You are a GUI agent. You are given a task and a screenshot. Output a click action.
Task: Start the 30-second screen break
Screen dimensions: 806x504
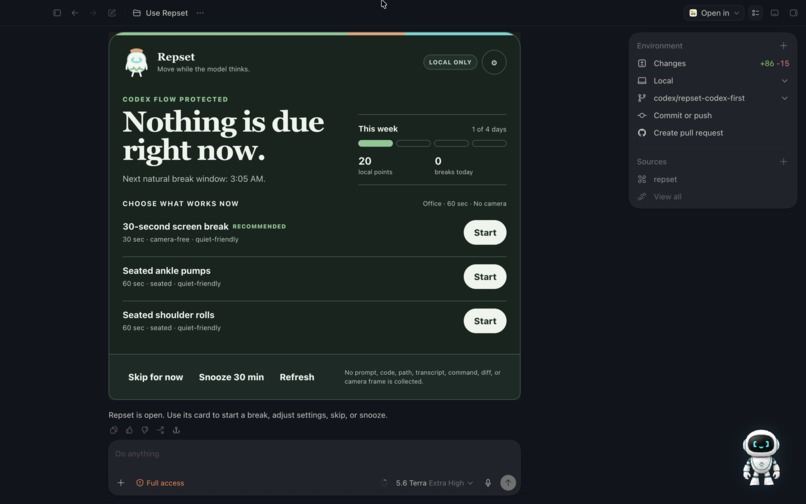pyautogui.click(x=485, y=232)
